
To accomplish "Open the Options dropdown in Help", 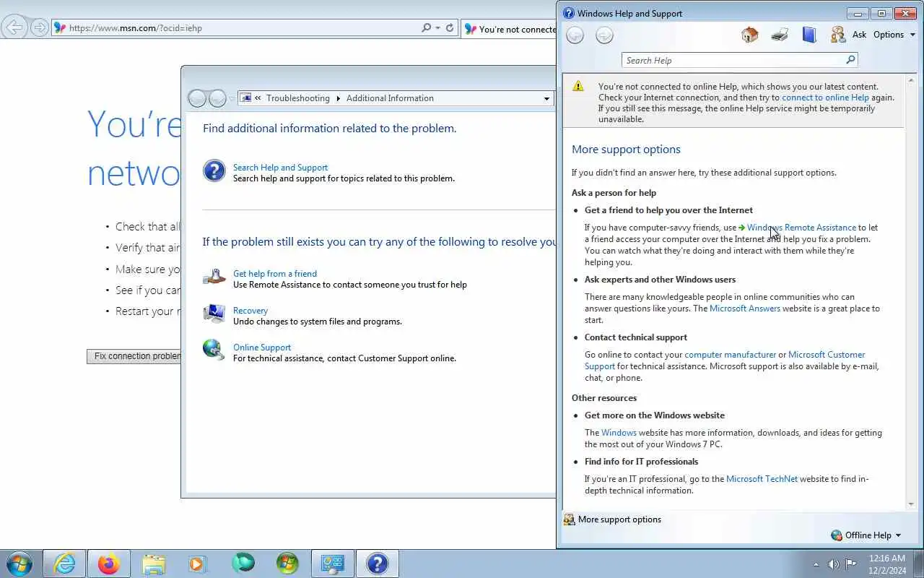I will coord(894,35).
